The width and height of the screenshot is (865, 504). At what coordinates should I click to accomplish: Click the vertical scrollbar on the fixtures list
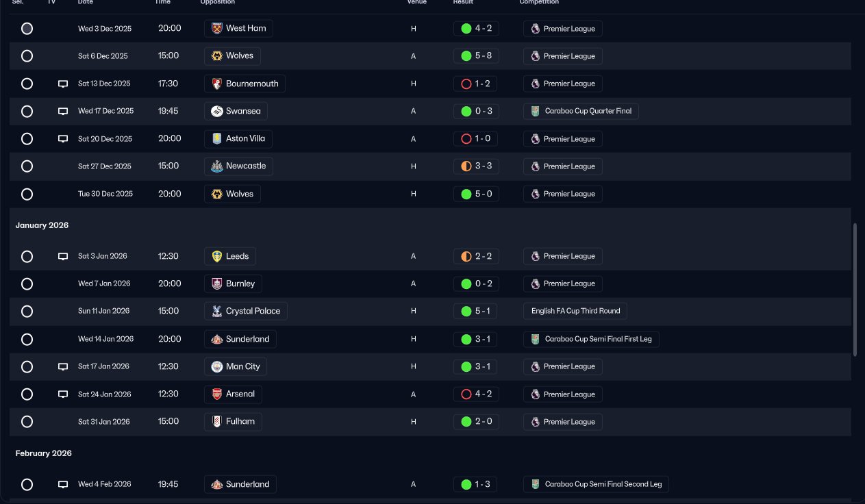click(855, 289)
